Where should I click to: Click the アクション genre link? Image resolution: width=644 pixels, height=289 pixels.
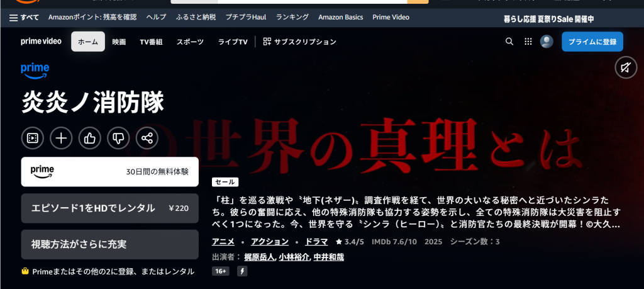[269, 242]
